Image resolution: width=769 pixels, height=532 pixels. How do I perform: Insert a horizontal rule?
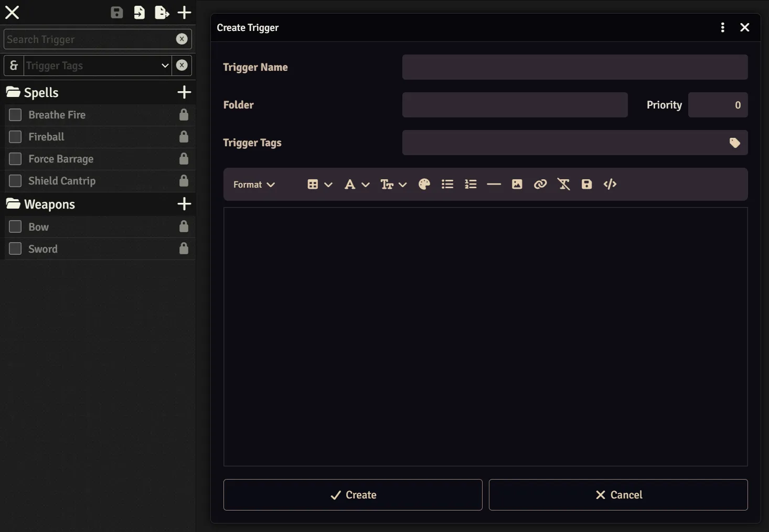pyautogui.click(x=494, y=184)
